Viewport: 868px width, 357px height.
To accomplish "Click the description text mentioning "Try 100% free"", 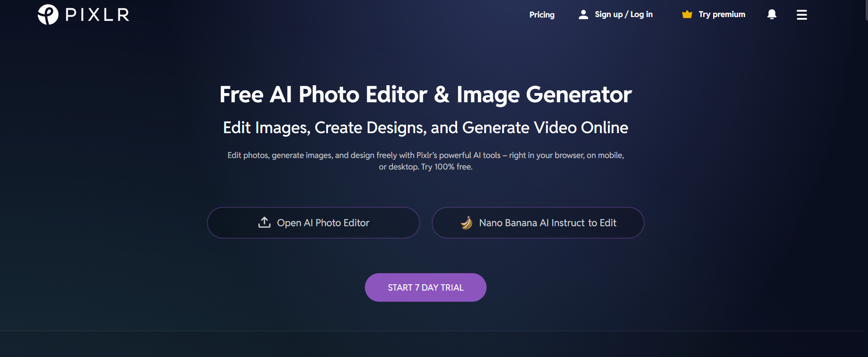I will coord(426,161).
